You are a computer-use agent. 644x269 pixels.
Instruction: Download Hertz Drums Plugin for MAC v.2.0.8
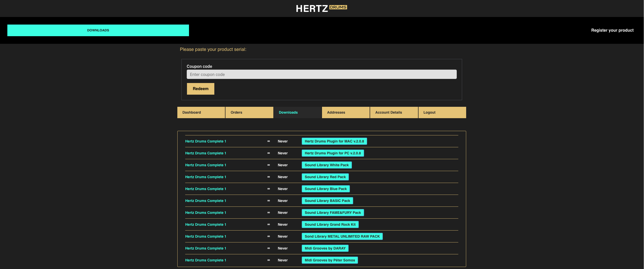point(334,141)
